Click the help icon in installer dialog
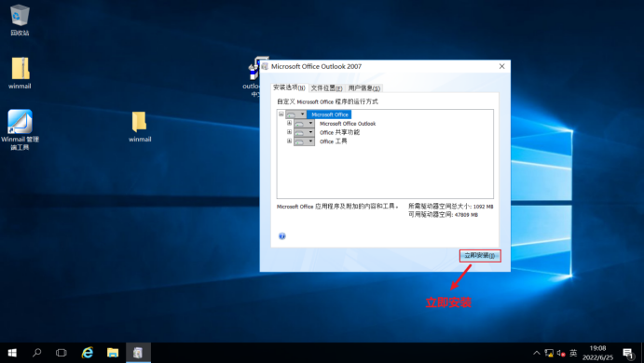Image resolution: width=644 pixels, height=363 pixels. (282, 235)
